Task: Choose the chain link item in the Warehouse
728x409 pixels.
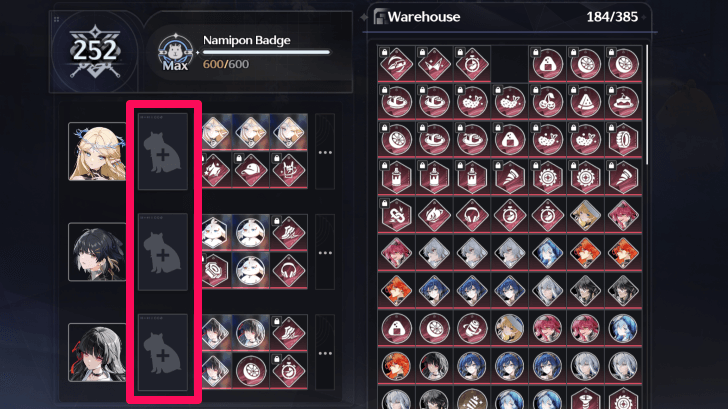Action: 396,215
